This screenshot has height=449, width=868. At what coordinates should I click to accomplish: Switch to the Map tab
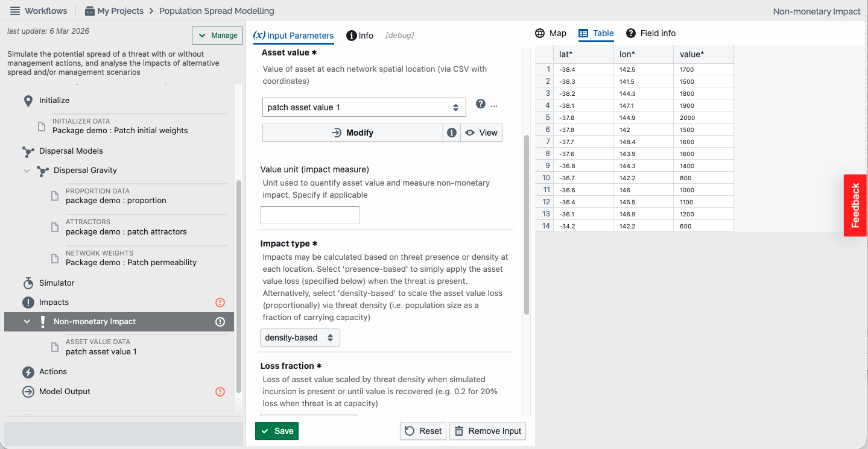coord(551,33)
